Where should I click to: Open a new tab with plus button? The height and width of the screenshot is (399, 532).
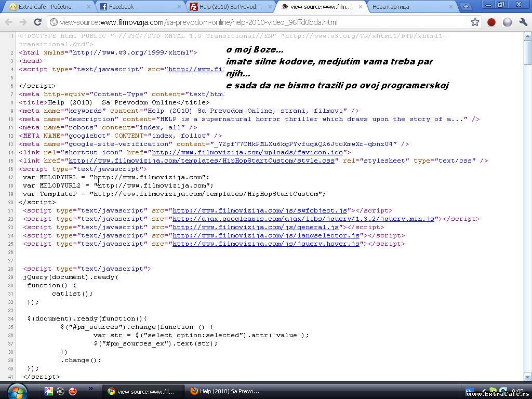pos(465,7)
